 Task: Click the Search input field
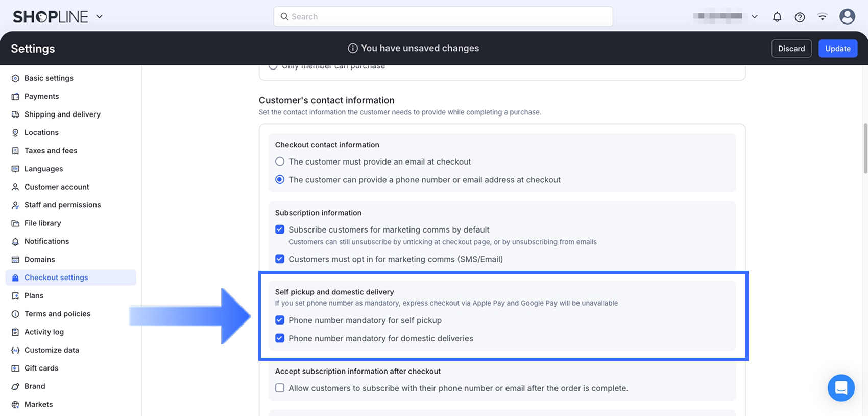443,17
